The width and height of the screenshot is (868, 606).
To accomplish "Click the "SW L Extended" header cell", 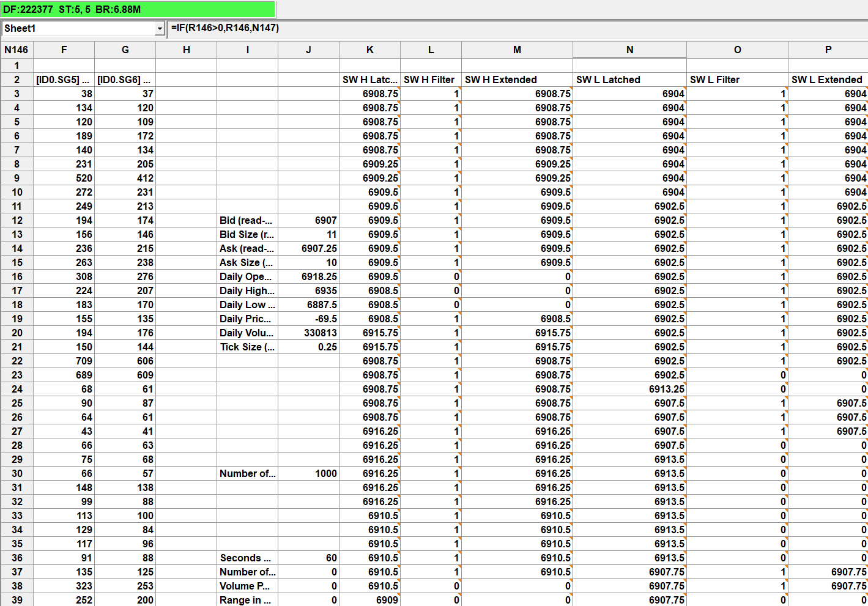I will (828, 79).
